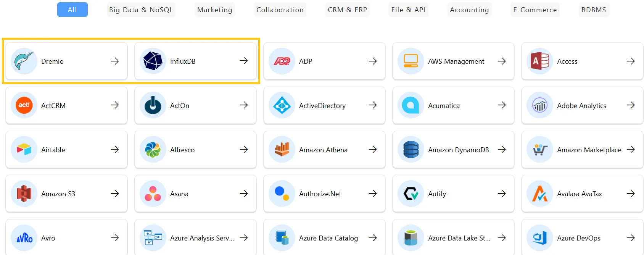
Task: Click the arrow beside ADP
Action: [373, 61]
